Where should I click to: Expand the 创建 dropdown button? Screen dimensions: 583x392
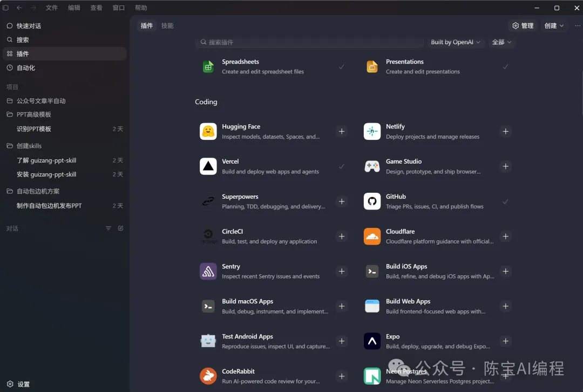[554, 26]
